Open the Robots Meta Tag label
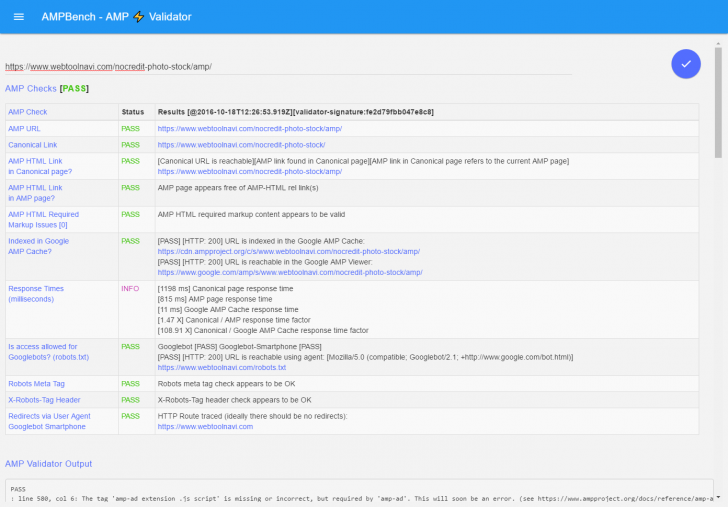 (x=36, y=384)
